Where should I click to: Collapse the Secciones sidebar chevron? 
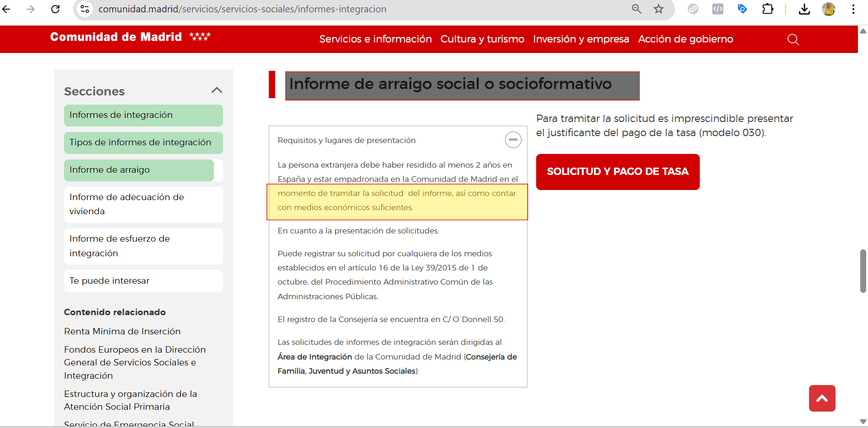coord(217,90)
